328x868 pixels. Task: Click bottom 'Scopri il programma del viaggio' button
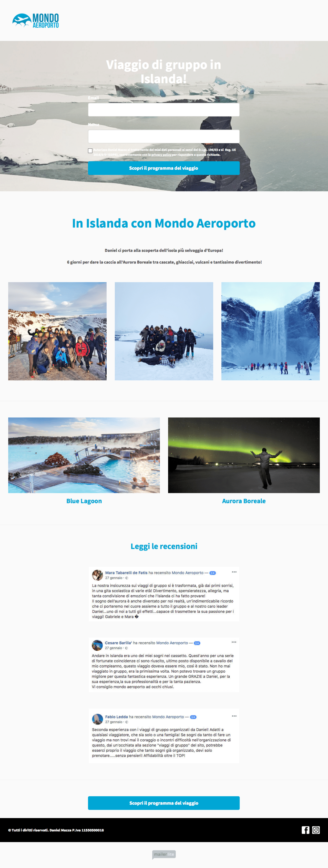click(x=164, y=803)
